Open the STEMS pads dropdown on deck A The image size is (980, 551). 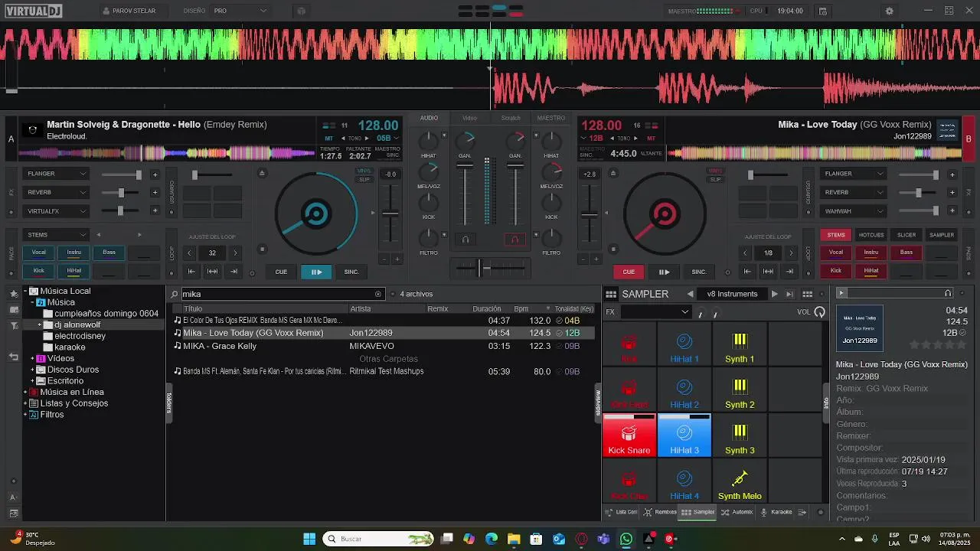(x=57, y=234)
